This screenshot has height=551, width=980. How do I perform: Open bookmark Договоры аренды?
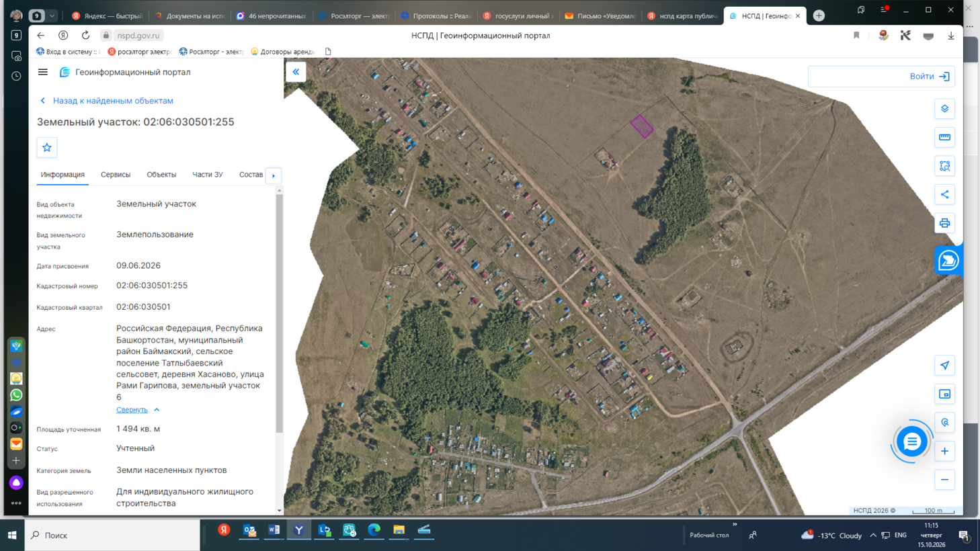(282, 52)
